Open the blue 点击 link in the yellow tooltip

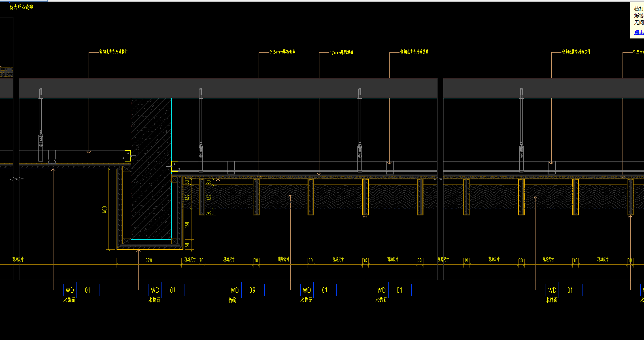click(x=639, y=32)
